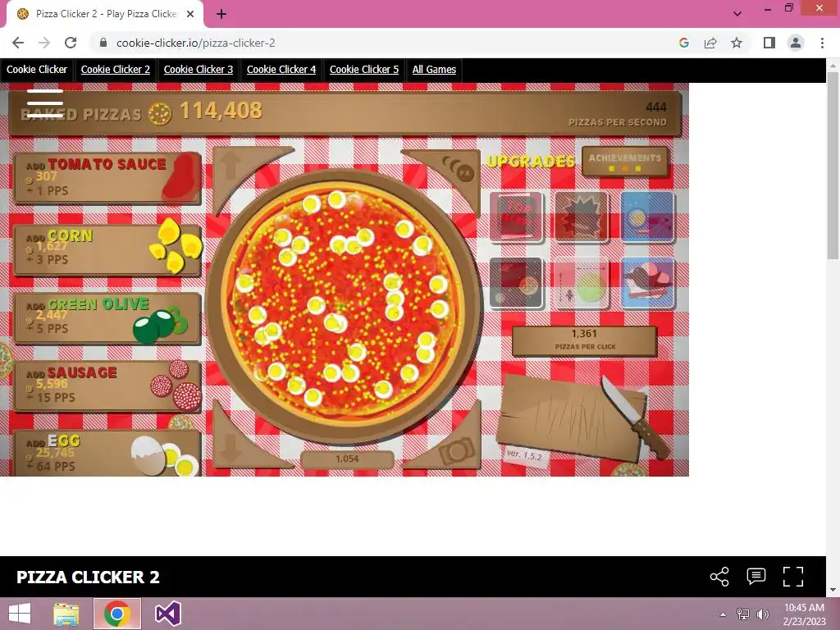The image size is (840, 630).
Task: Add Green Olive topping
Action: [x=107, y=318]
